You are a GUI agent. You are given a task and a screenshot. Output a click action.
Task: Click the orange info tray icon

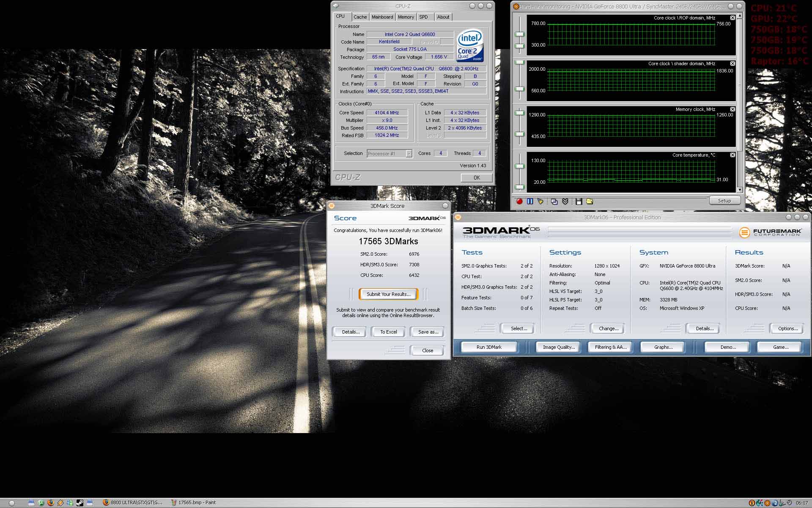[x=752, y=503]
